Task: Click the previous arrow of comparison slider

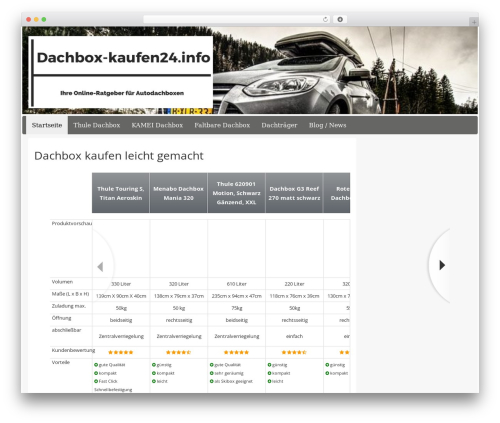Action: (100, 267)
